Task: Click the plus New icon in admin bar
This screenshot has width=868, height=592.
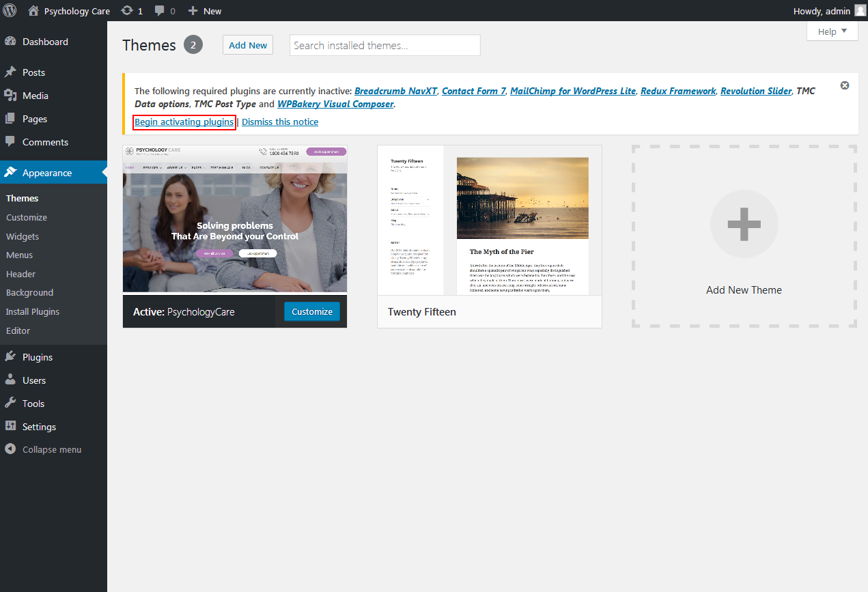Action: pyautogui.click(x=193, y=11)
